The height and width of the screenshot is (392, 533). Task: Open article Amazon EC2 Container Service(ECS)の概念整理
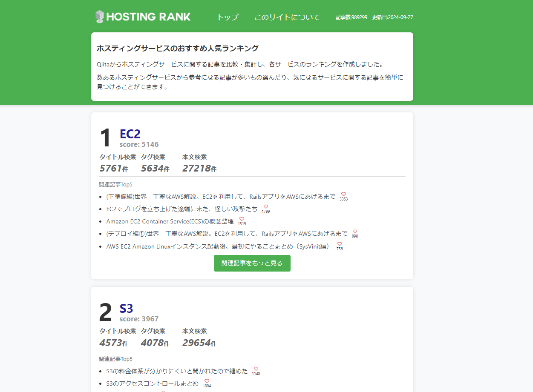[170, 221]
